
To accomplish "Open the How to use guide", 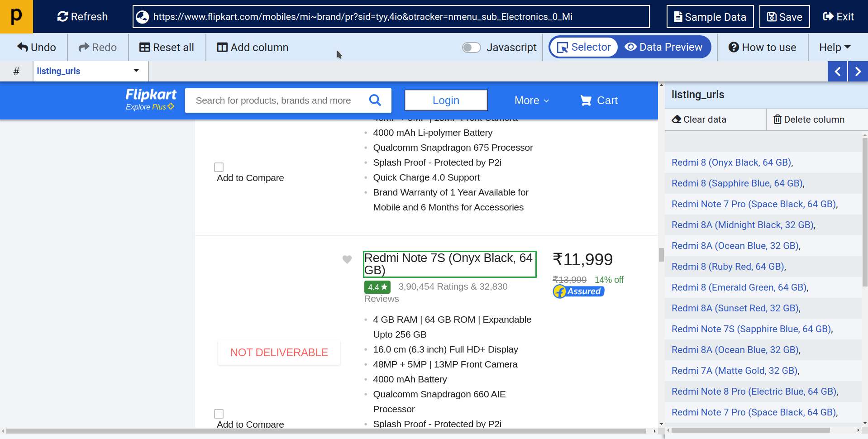I will click(x=763, y=47).
